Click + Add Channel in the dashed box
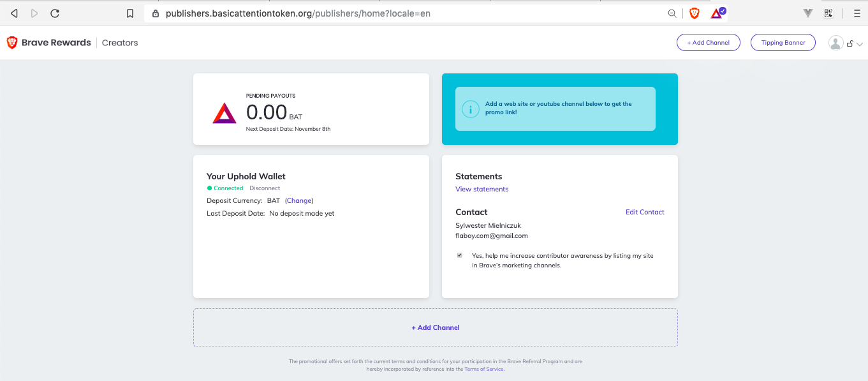The height and width of the screenshot is (381, 868). click(x=436, y=327)
